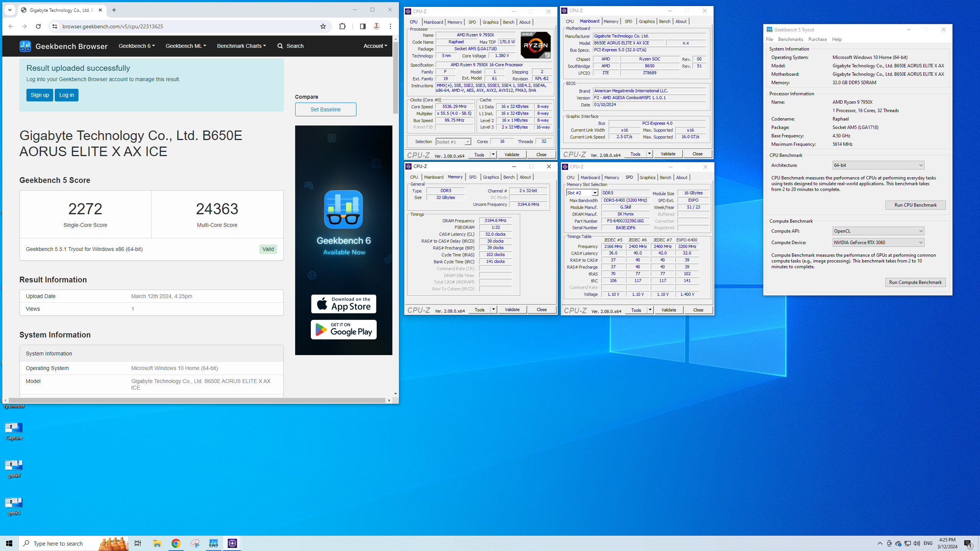Viewport: 980px width, 551px height.
Task: Open About tab in CPU-Z SPD window
Action: click(x=681, y=178)
